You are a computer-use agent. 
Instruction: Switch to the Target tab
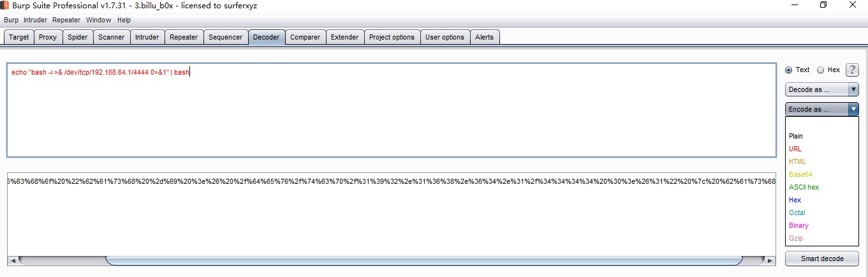pyautogui.click(x=18, y=37)
